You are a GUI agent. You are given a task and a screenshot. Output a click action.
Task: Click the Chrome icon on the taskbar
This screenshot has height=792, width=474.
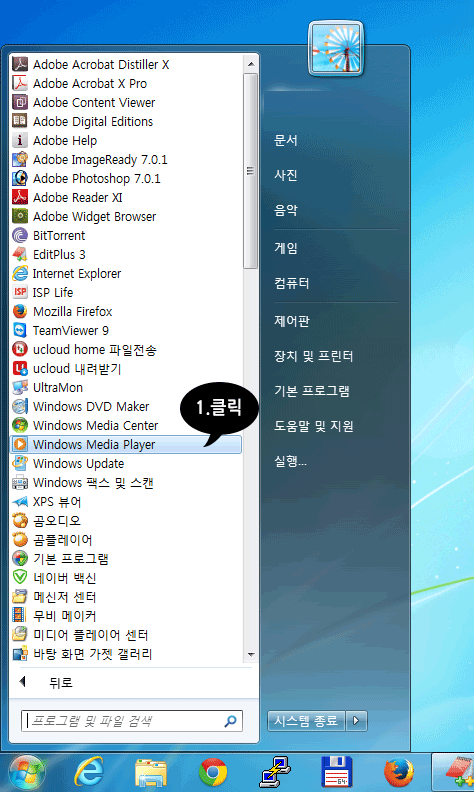point(213,773)
